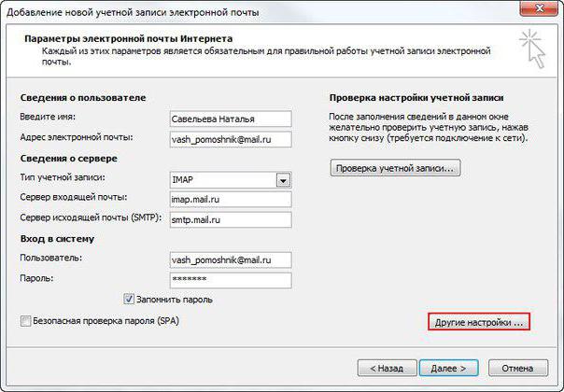Open 'Другие настройки...' button

tap(479, 322)
